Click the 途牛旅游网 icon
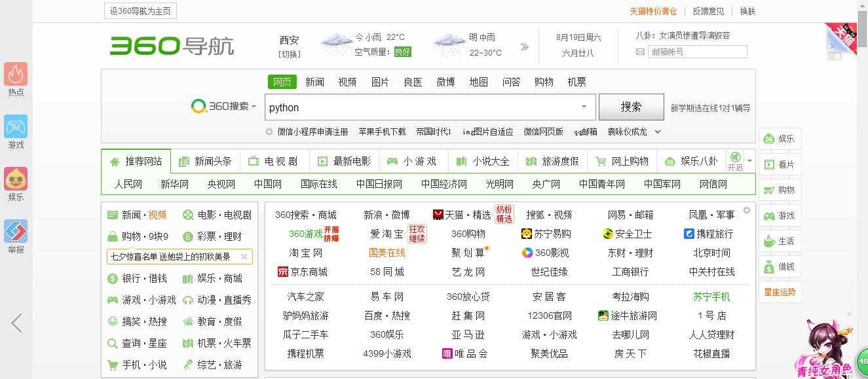 pos(603,316)
